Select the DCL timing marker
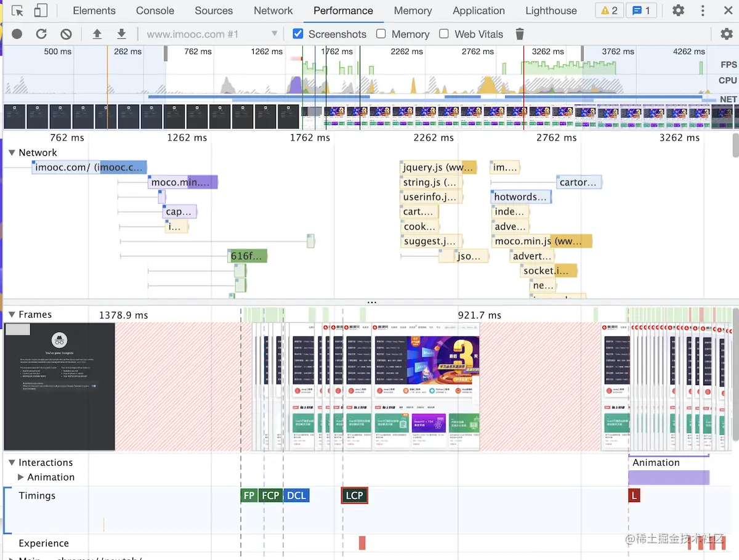Screen dimensions: 739x560 (296, 495)
